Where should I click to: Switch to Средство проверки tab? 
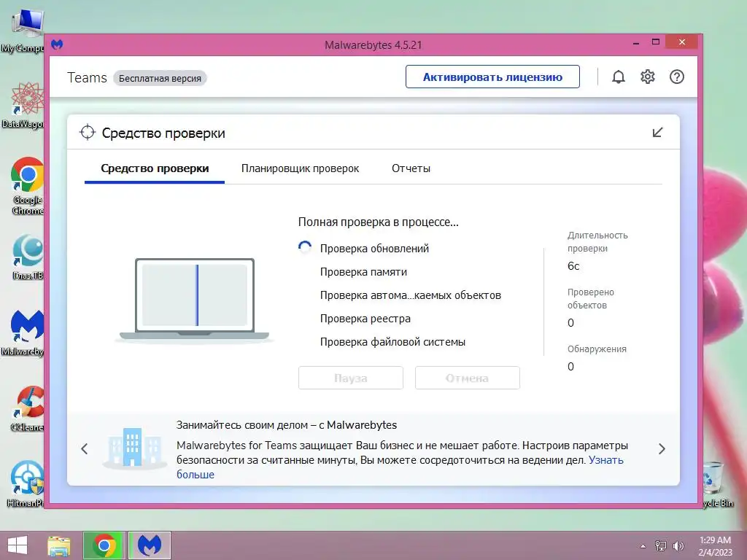155,168
